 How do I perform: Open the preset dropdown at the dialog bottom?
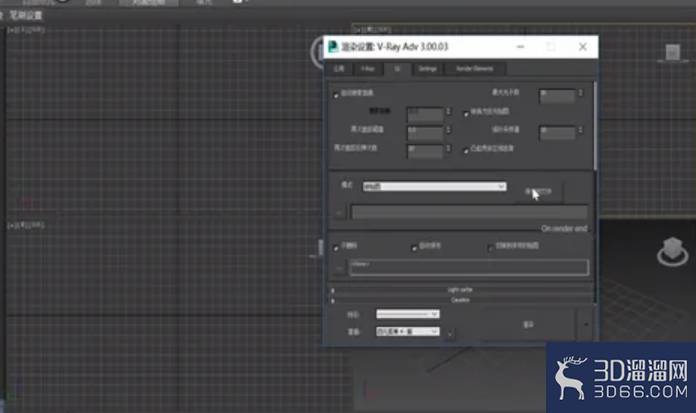point(408,314)
